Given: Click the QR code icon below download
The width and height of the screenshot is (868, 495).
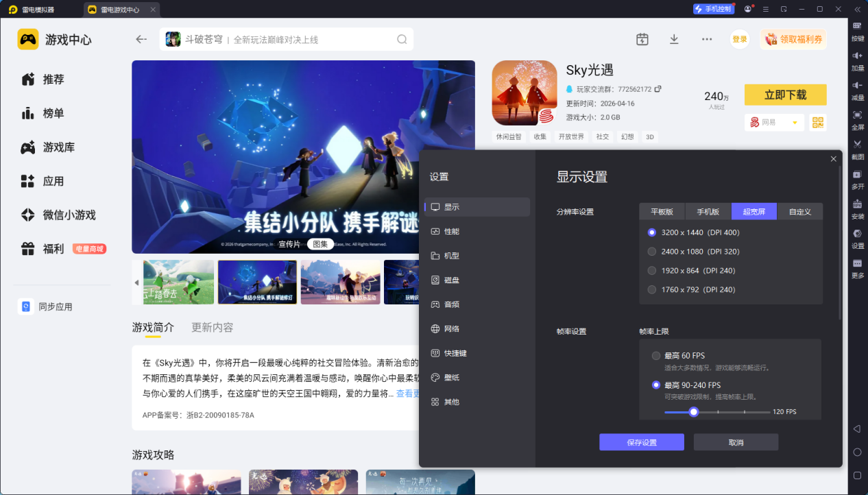Looking at the screenshot, I should [x=817, y=122].
